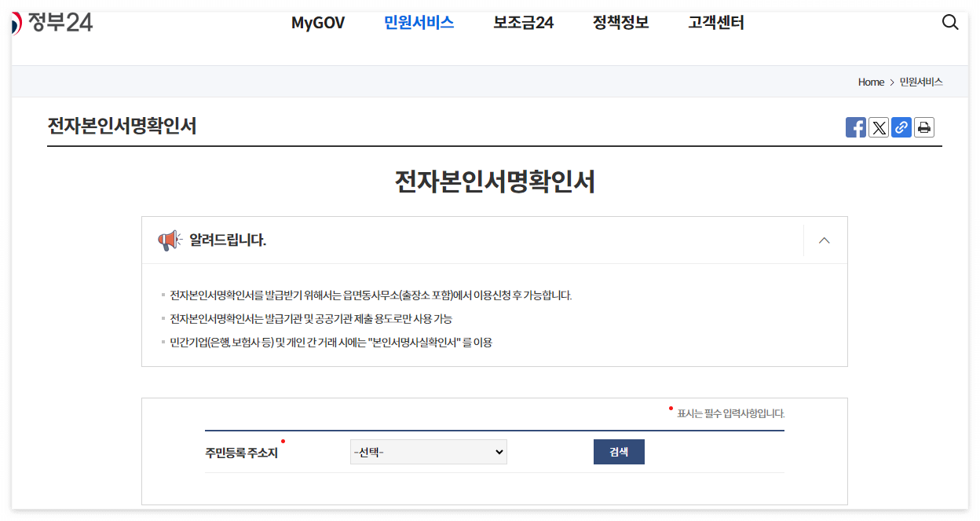Open the 보조금24 menu
The image size is (980, 521).
523,23
